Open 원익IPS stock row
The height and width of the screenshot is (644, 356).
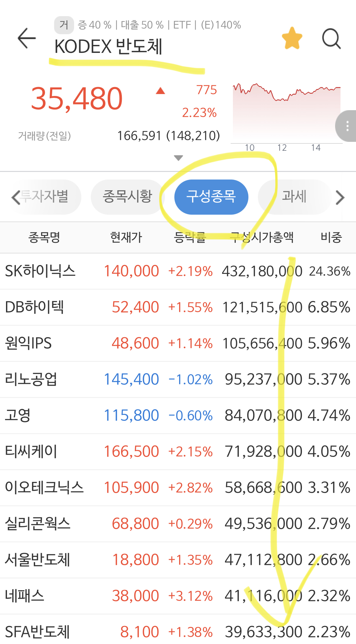point(178,344)
